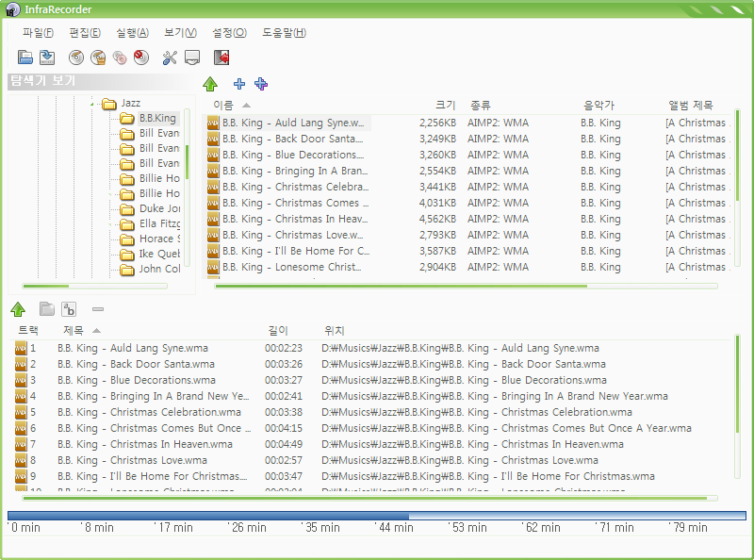754x560 pixels.
Task: Click the disc space usage bar
Action: (x=376, y=516)
